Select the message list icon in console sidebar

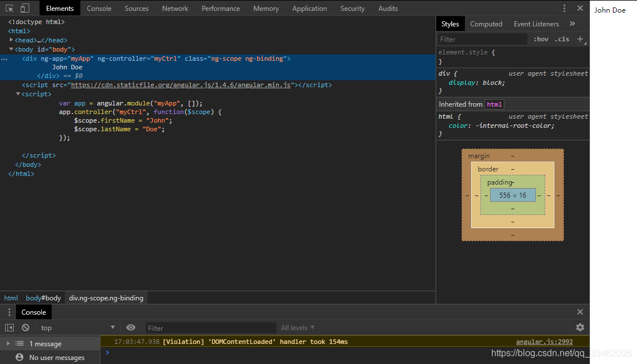(20, 343)
